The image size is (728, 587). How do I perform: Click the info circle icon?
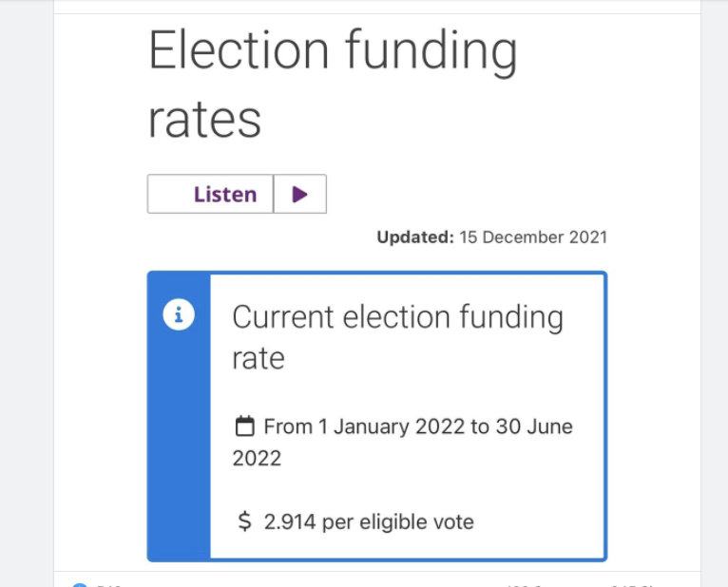point(179,315)
